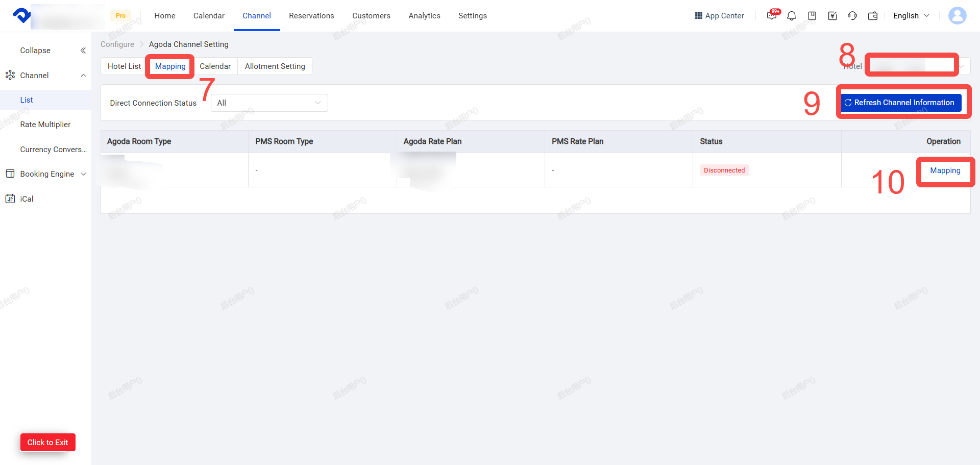This screenshot has height=465, width=980.
Task: Open the Settings top menu
Action: click(473, 16)
